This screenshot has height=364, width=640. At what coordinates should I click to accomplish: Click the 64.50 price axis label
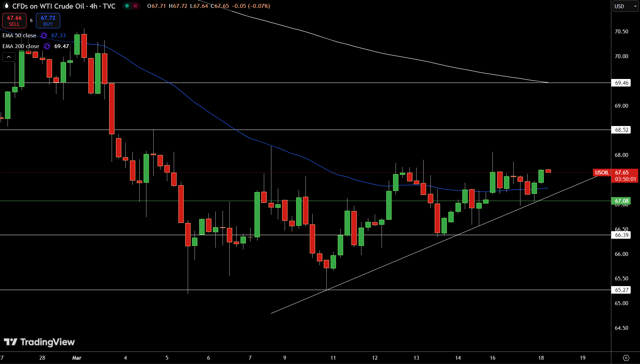pos(621,328)
